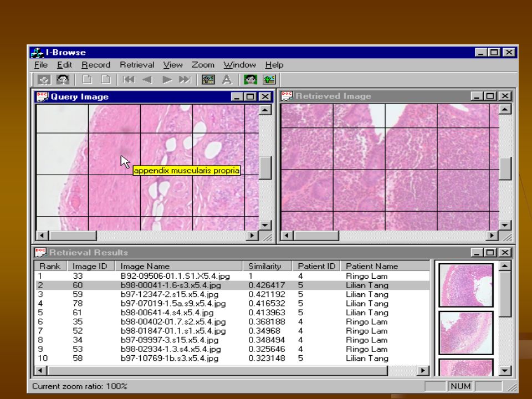Sort results by the Rank column header
The height and width of the screenshot is (399, 532).
tap(50, 266)
